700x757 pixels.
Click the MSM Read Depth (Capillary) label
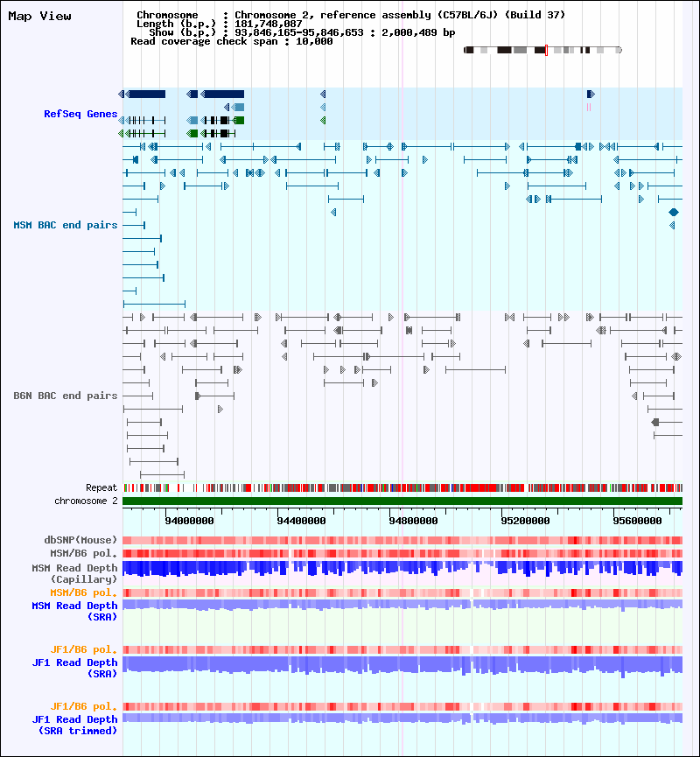[x=75, y=573]
